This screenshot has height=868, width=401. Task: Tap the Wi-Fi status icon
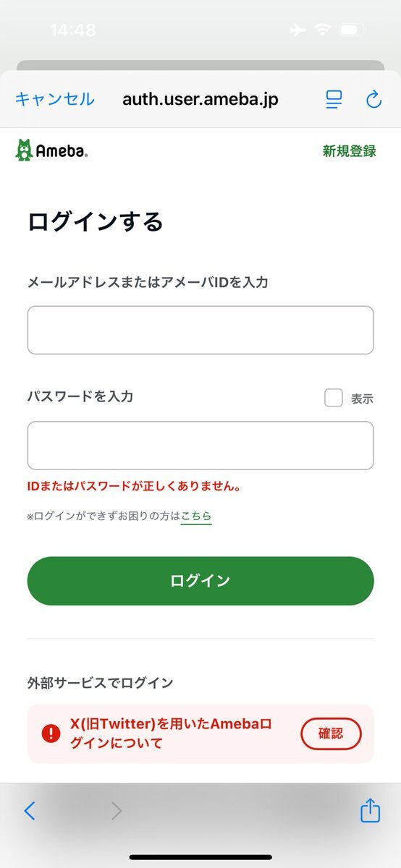point(321,30)
